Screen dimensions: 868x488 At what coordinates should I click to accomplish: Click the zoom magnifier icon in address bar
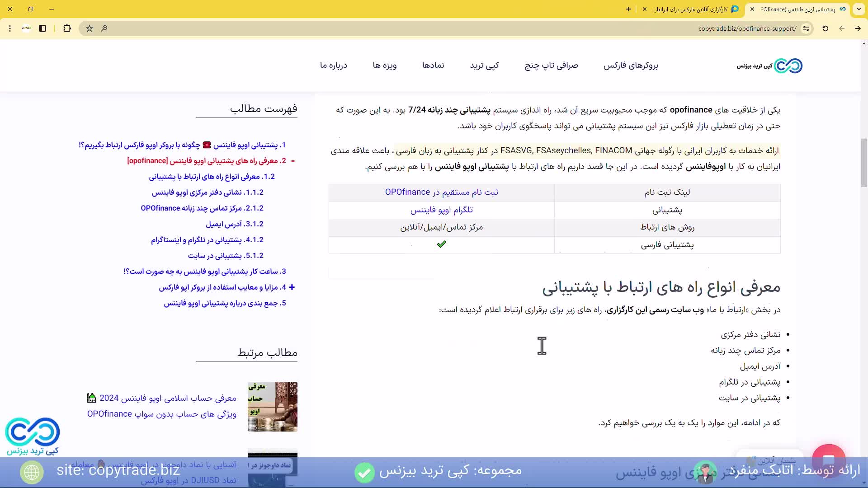click(x=104, y=28)
